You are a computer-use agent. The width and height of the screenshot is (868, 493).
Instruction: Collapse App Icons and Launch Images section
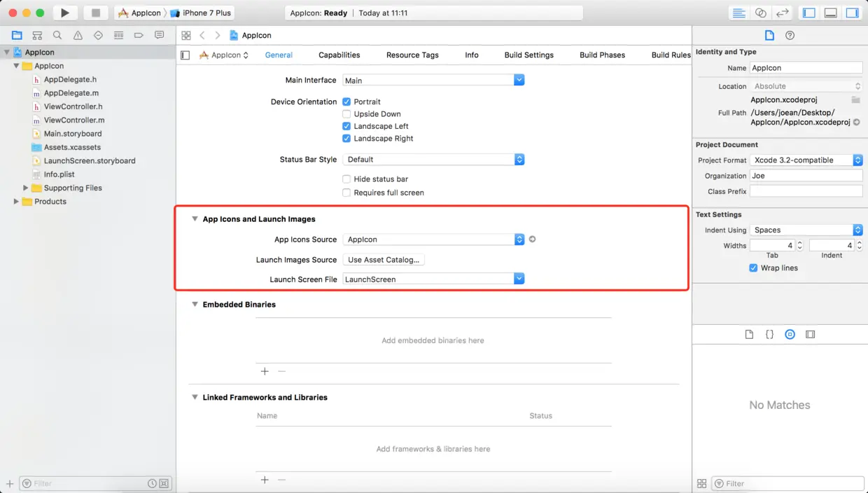click(195, 219)
